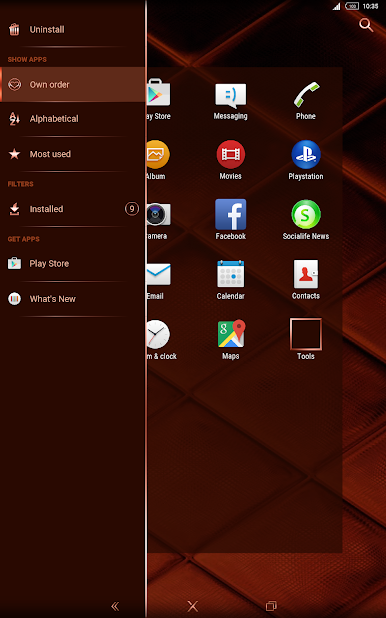Tap the back navigation chevrons
Viewport: 386px width, 618px height.
pos(115,606)
